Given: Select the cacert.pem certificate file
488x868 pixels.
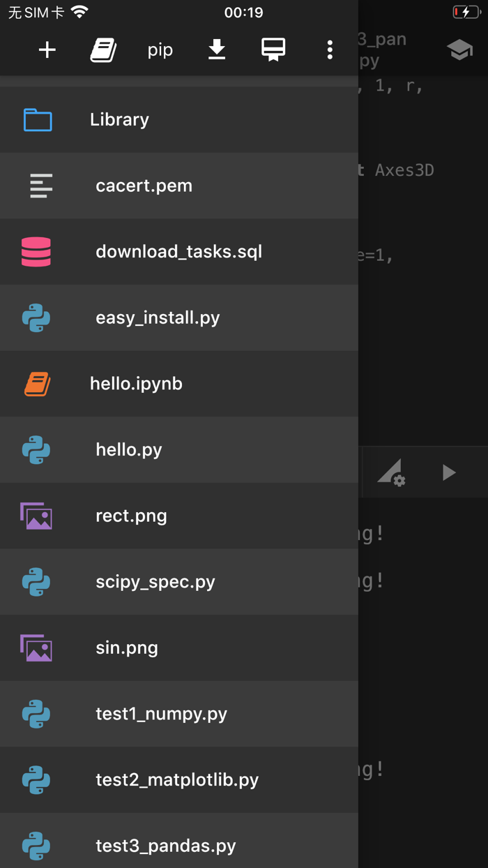Looking at the screenshot, I should 144,186.
